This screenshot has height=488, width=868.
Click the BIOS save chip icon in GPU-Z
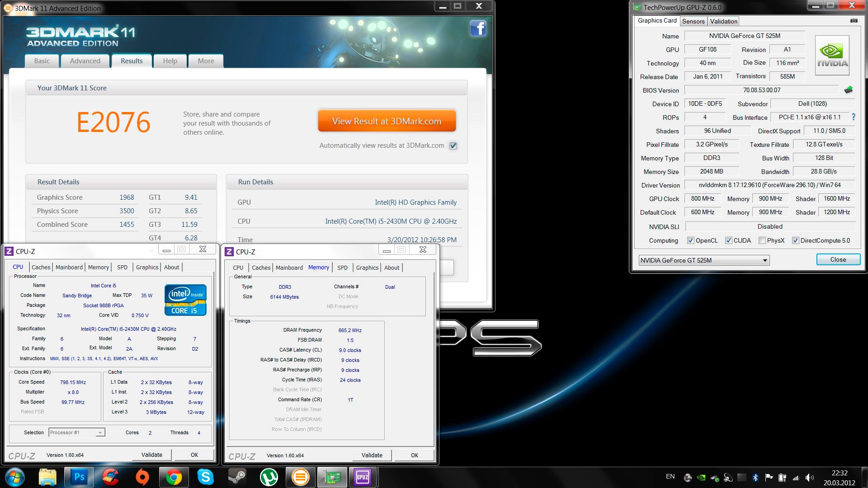point(849,90)
